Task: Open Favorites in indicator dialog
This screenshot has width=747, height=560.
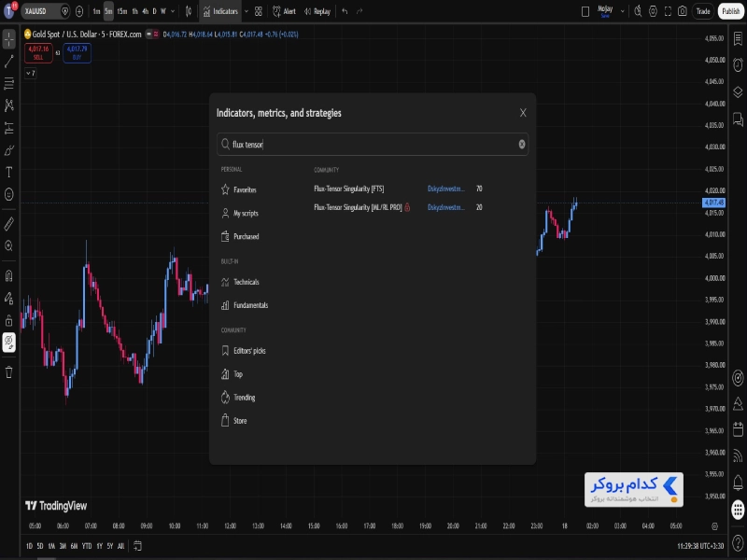Action: [239, 189]
